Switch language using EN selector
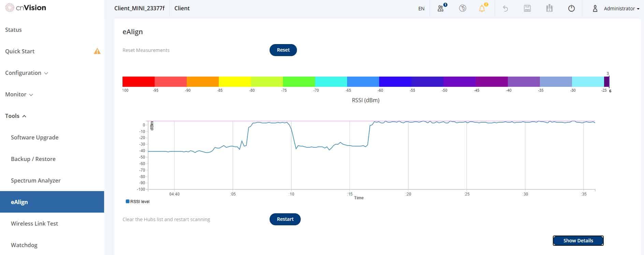The height and width of the screenshot is (255, 644). coord(421,9)
